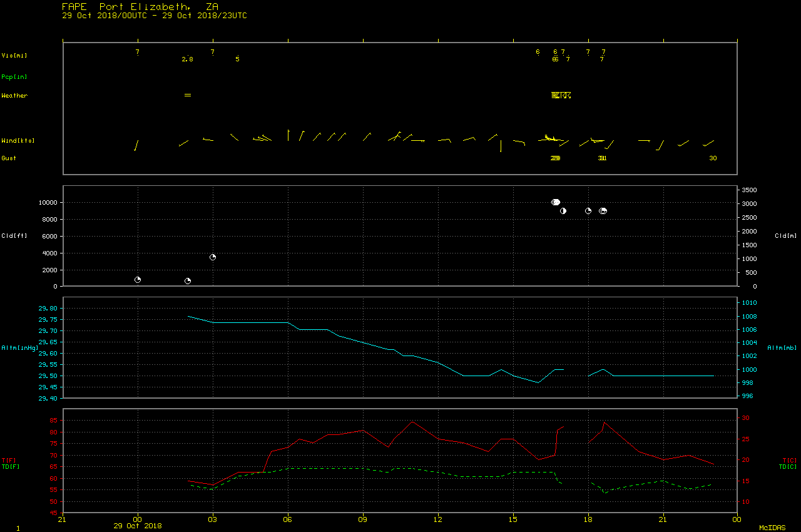Click the McIDAS label in the corner

pyautogui.click(x=772, y=528)
